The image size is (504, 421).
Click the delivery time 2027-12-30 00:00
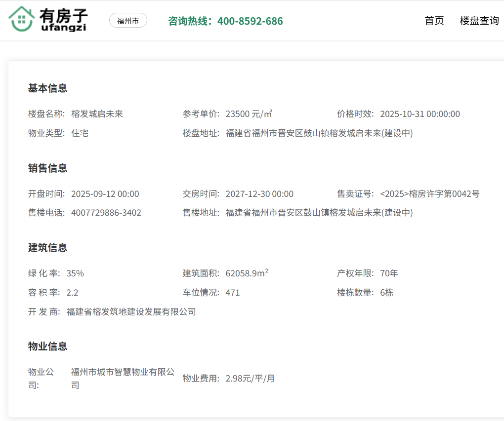click(259, 194)
